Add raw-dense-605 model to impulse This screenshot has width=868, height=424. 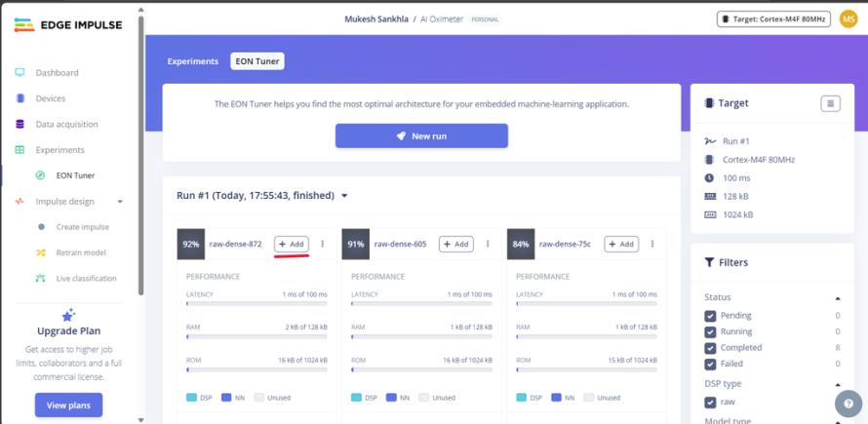(456, 244)
